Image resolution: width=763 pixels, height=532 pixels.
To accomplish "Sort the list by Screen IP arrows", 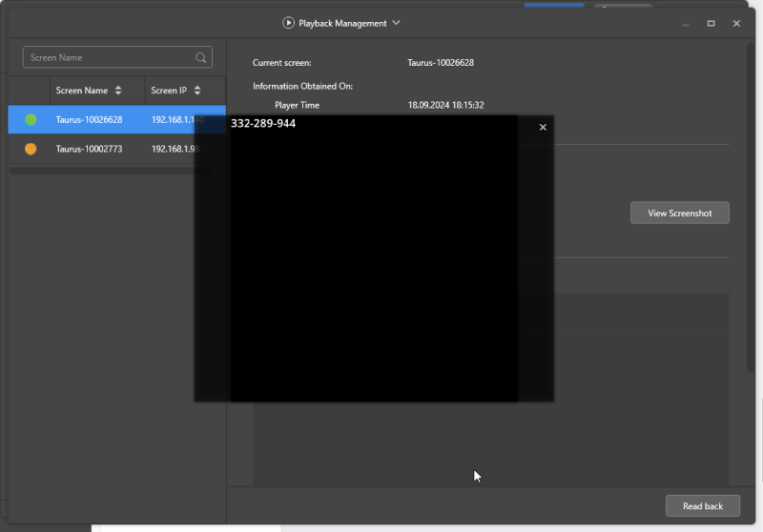I will 196,91.
